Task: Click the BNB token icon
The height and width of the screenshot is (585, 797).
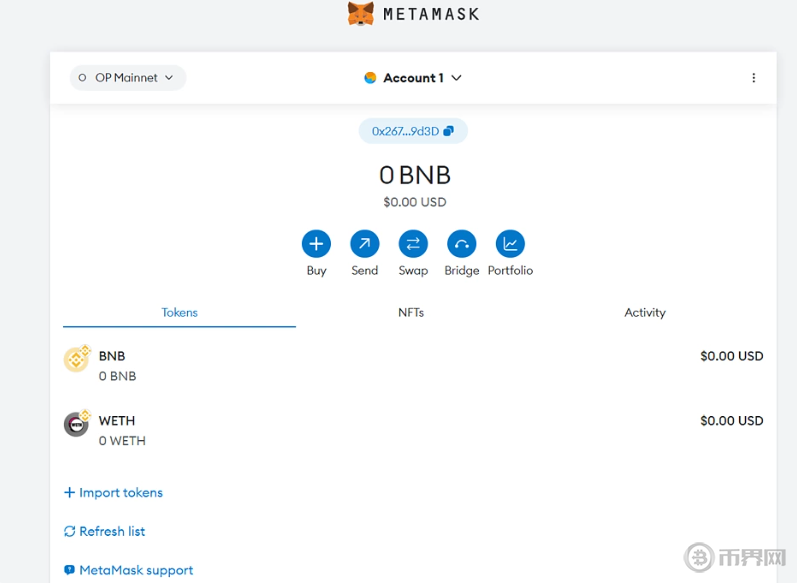Action: tap(77, 360)
